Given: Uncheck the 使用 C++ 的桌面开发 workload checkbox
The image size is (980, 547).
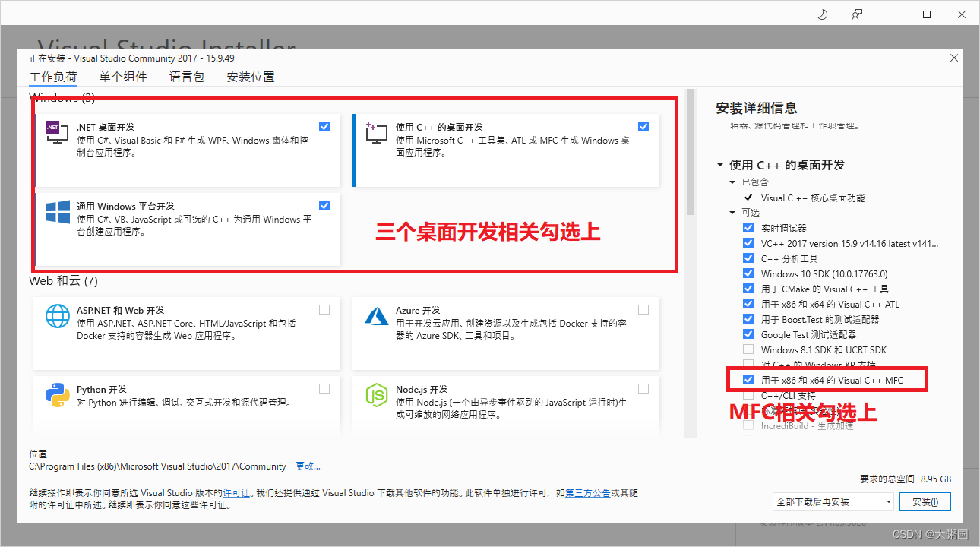Looking at the screenshot, I should tap(643, 126).
